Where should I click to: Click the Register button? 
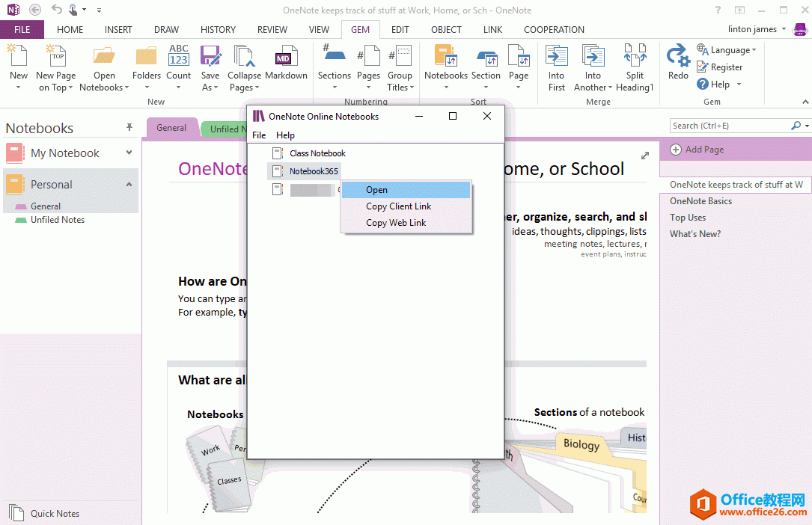tap(720, 67)
